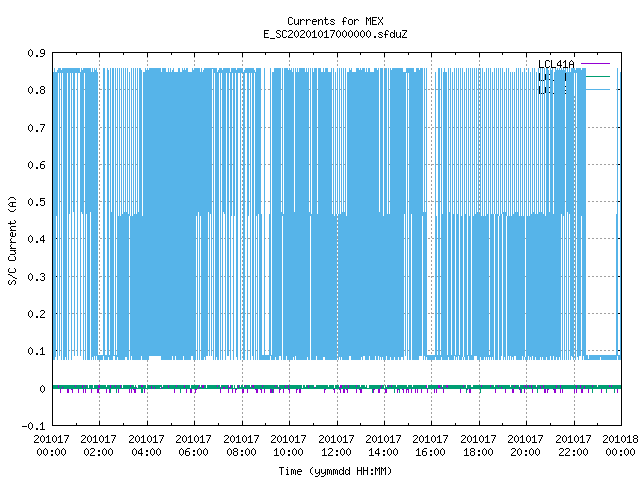The height and width of the screenshot is (480, 640).
Task: Click the 'LCL41A' legend label
Action: 556,64
